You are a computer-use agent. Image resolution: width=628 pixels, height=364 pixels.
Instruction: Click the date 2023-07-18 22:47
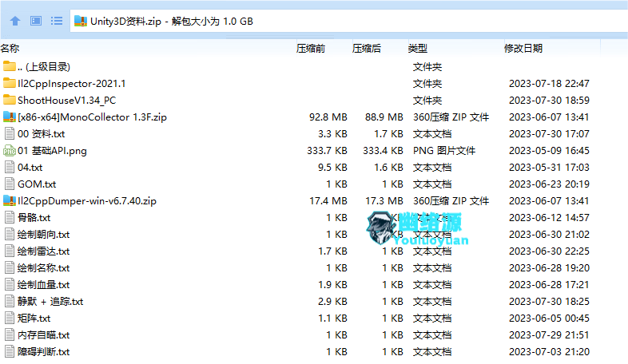[x=549, y=84]
